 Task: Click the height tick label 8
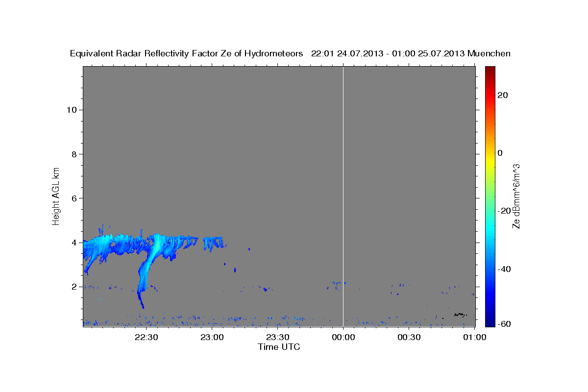pos(74,154)
